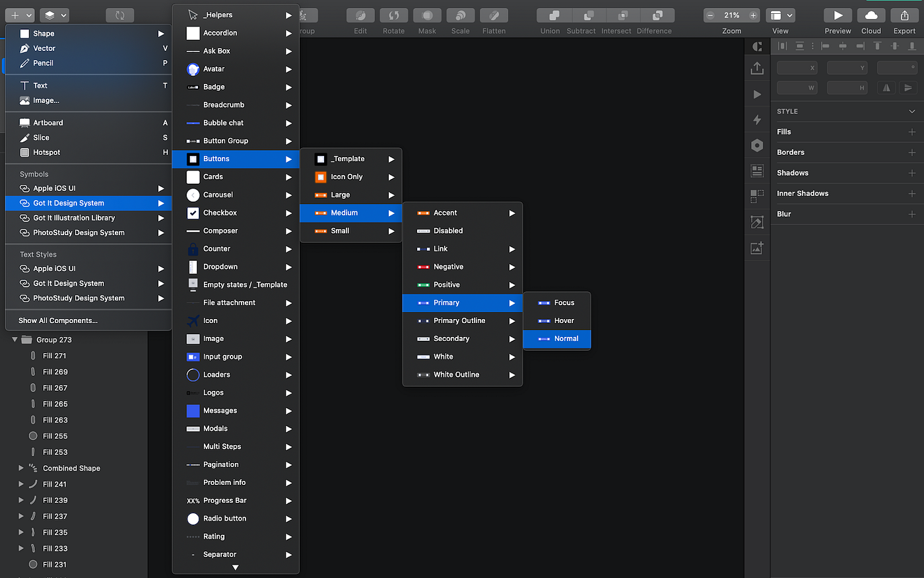Viewport: 924px width, 578px height.
Task: Click the Flatten tool icon
Action: point(494,15)
